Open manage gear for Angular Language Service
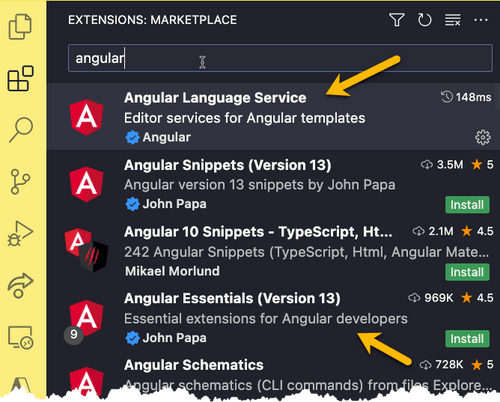The image size is (500, 402). 483,137
